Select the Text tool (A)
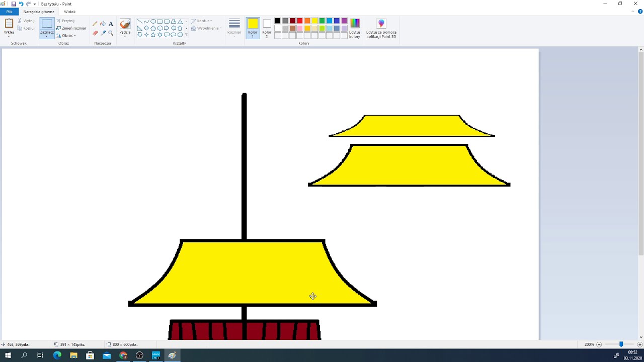Image resolution: width=644 pixels, height=362 pixels. [x=111, y=24]
